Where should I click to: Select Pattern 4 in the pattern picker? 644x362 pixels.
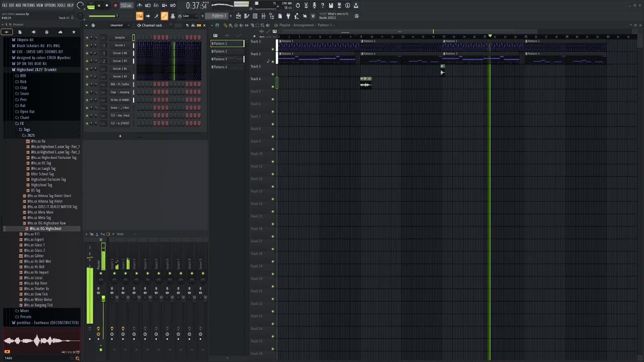pos(227,67)
